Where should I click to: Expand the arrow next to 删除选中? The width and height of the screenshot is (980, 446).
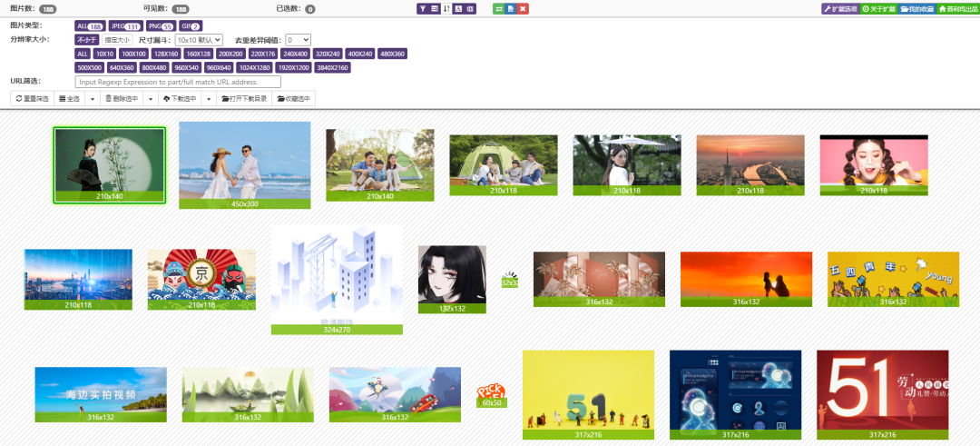coord(151,98)
